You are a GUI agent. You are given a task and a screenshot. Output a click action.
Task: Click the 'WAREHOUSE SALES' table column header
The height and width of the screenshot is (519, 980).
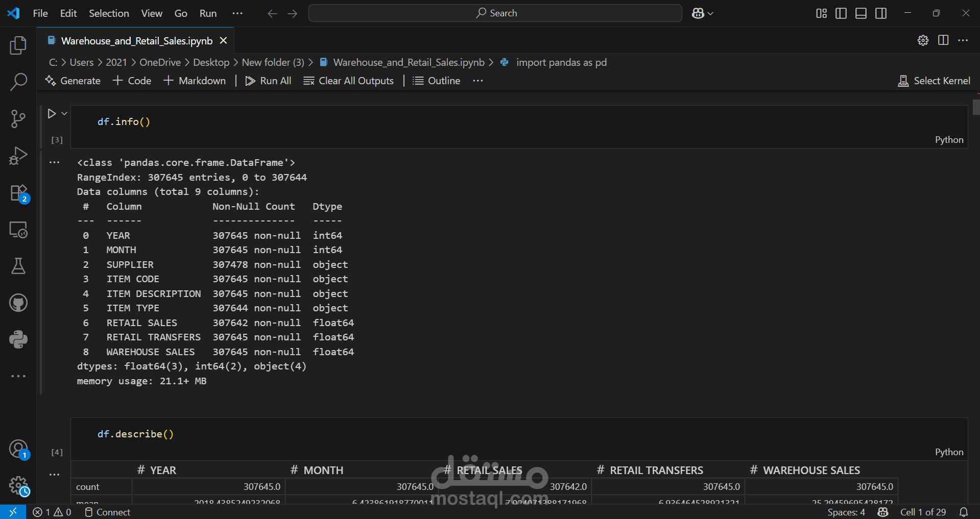click(811, 470)
